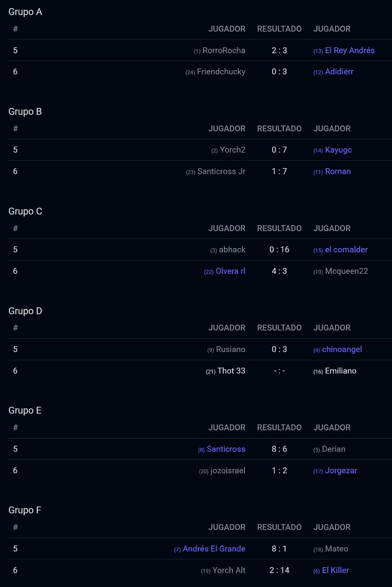Open chinoangel's player link
This screenshot has height=587, width=392.
[342, 350]
